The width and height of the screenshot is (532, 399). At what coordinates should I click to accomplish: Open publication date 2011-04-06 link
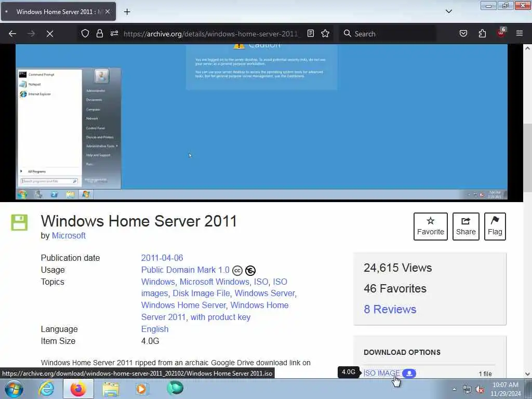pyautogui.click(x=162, y=258)
